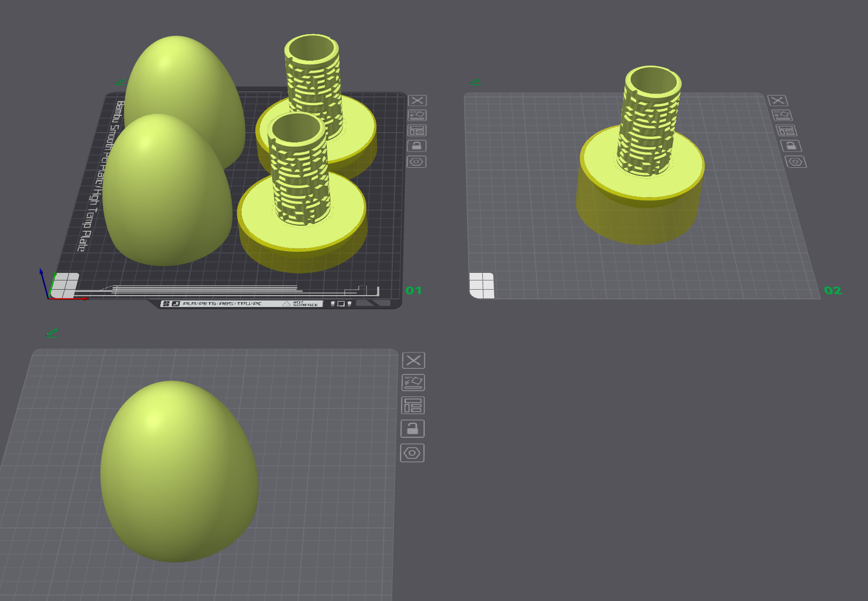
Task: Open plate 02 settings hexagon icon
Action: coord(796,161)
